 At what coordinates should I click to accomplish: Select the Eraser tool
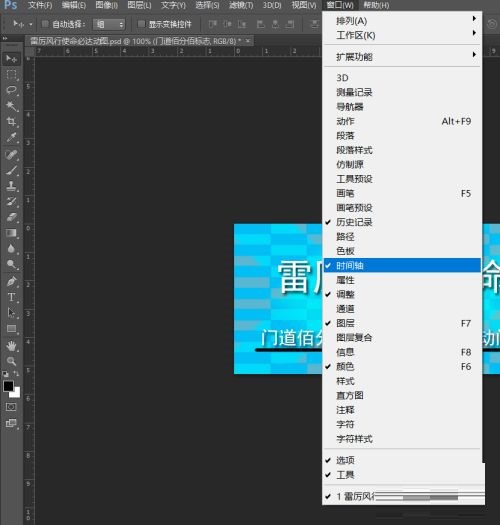11,217
